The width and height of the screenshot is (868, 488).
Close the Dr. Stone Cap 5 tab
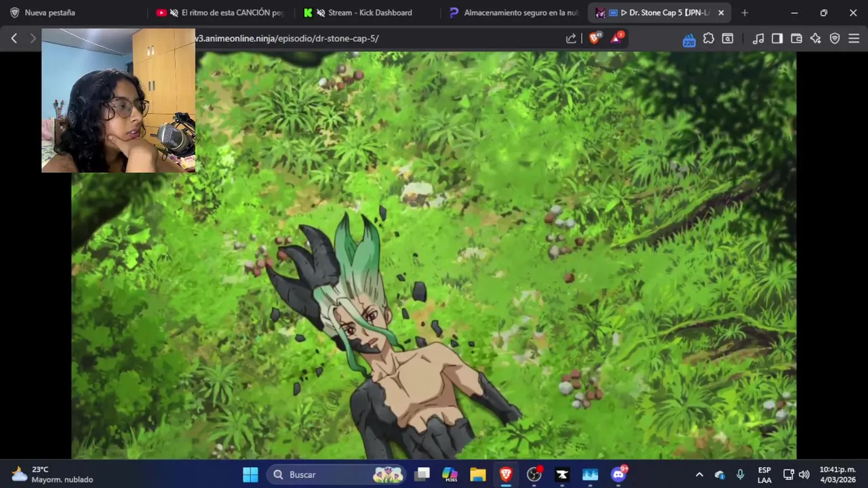click(x=721, y=13)
